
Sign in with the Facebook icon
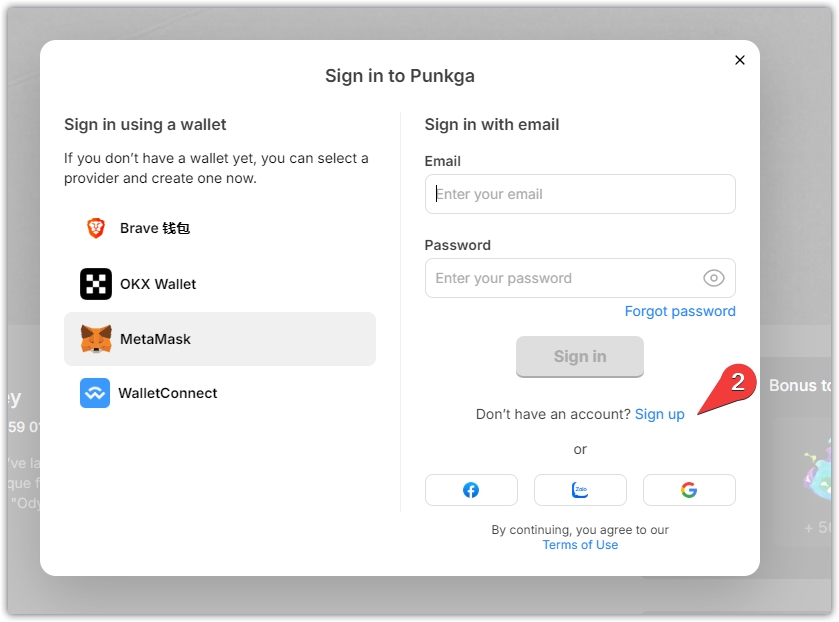point(471,490)
